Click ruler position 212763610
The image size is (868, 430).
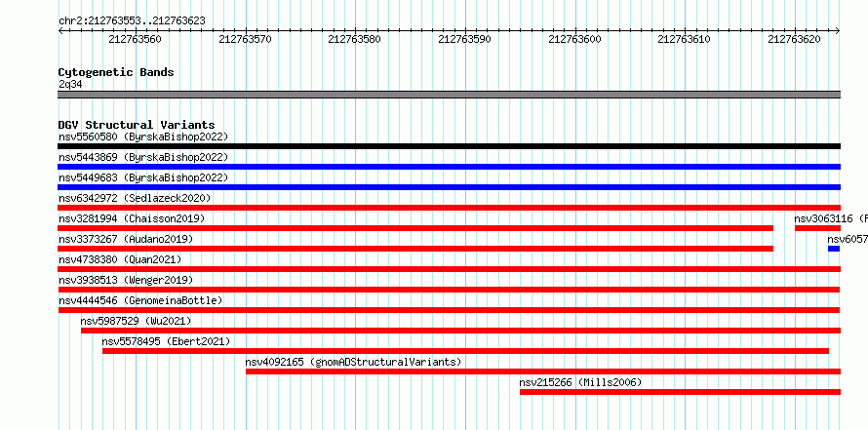[685, 39]
